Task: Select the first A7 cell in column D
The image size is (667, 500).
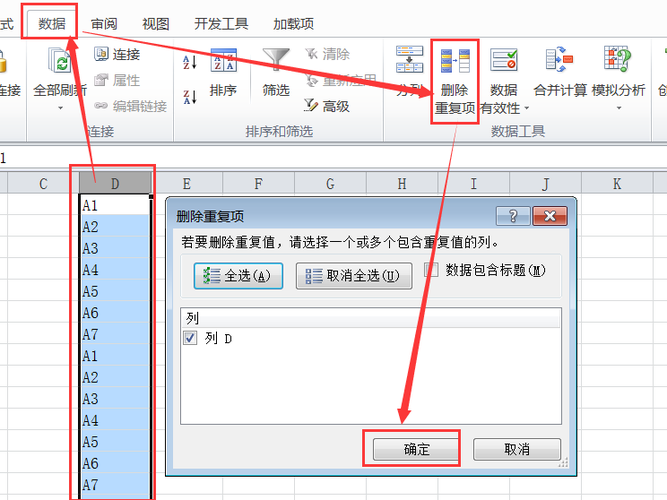Action: [115, 334]
